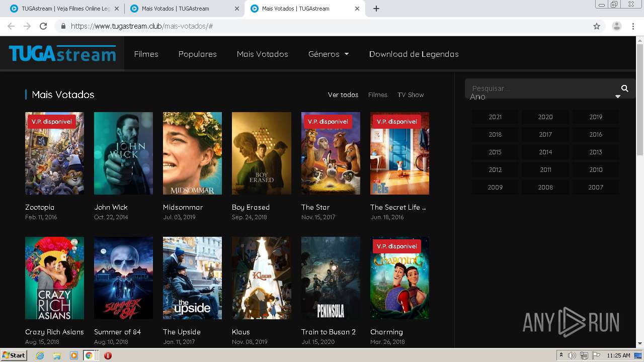Open Mais Votados in navigation
Screen dimensions: 644x362
(262, 54)
